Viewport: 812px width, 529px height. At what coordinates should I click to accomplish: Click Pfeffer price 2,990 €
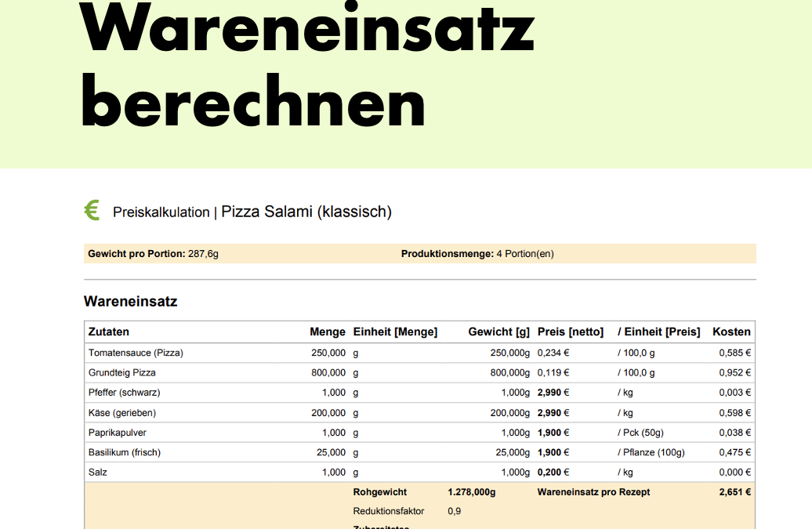tap(553, 393)
